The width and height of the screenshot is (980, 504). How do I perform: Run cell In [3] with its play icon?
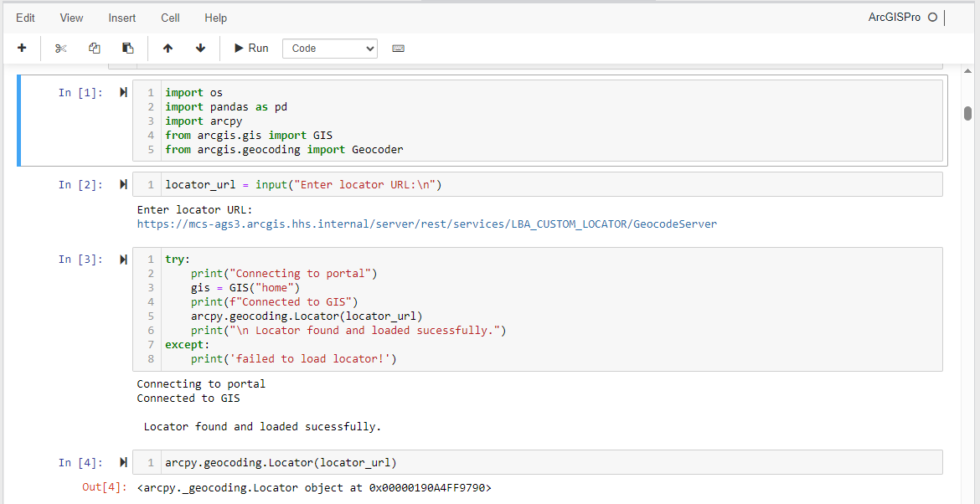[x=122, y=259]
